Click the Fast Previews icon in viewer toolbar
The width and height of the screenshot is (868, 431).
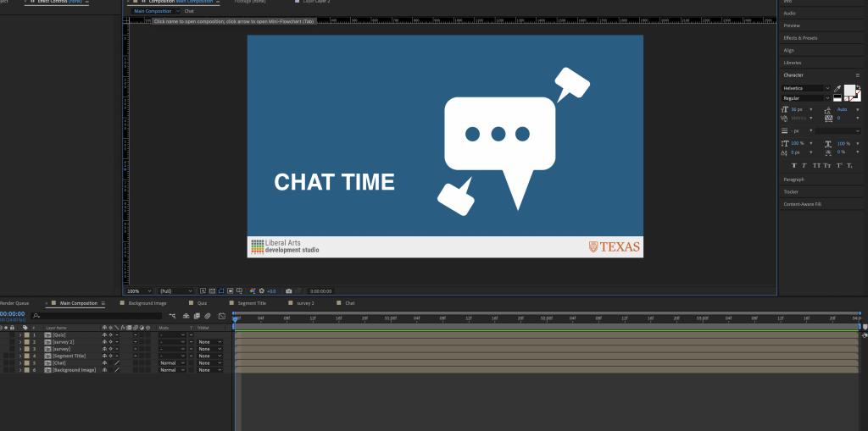click(x=203, y=291)
